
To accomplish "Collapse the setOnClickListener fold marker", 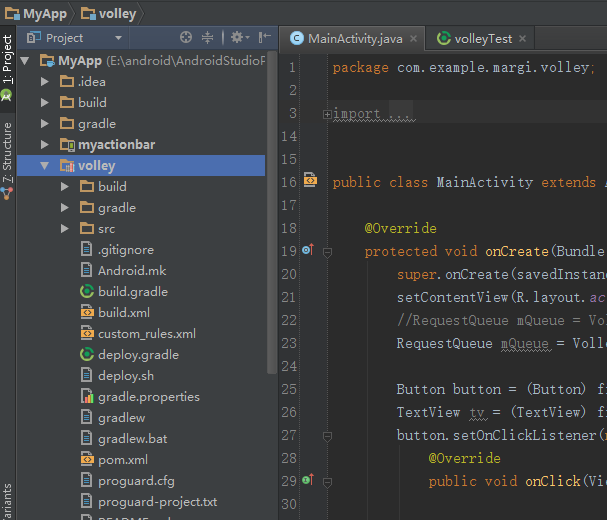I will [x=328, y=437].
